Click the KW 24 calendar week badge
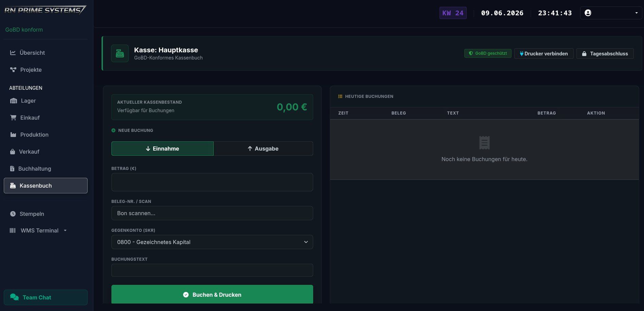 (453, 13)
